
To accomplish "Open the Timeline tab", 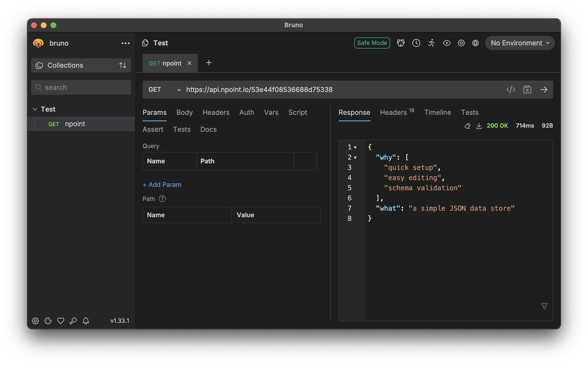I will (437, 112).
